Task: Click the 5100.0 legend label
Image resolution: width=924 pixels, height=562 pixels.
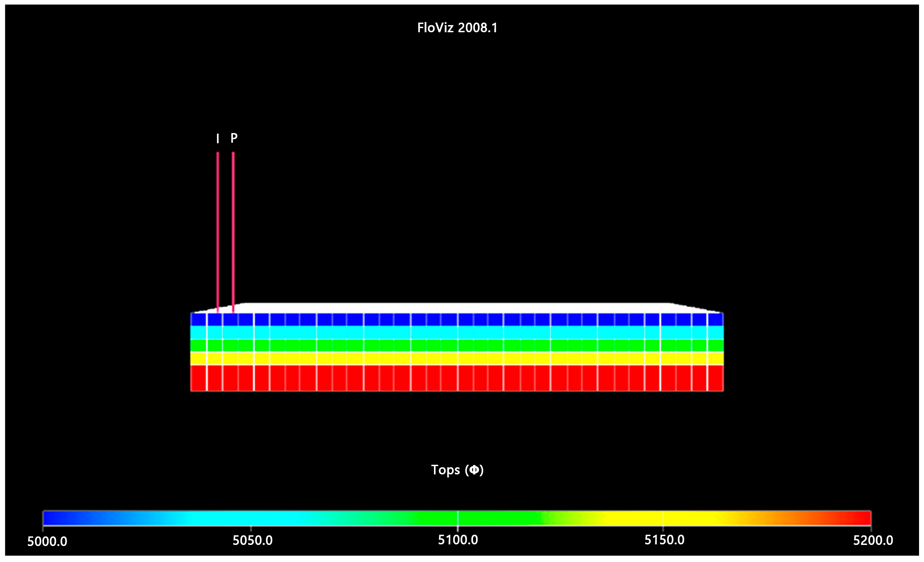Action: [x=458, y=540]
